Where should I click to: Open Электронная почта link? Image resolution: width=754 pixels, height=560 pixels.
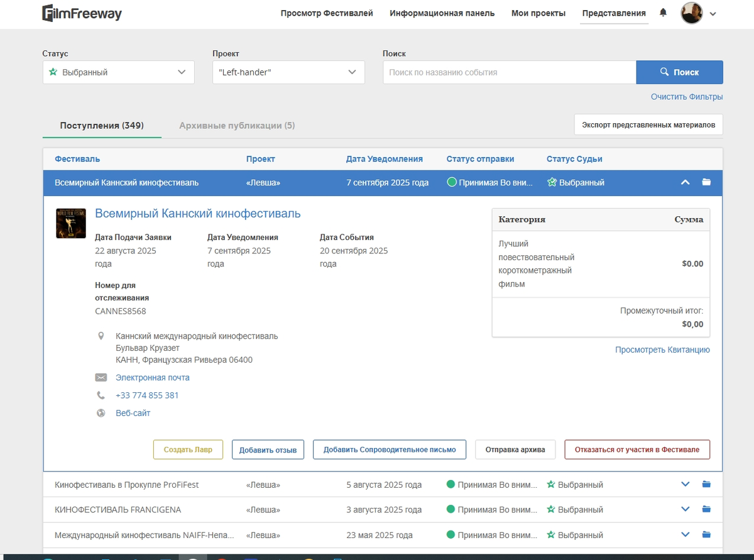153,378
